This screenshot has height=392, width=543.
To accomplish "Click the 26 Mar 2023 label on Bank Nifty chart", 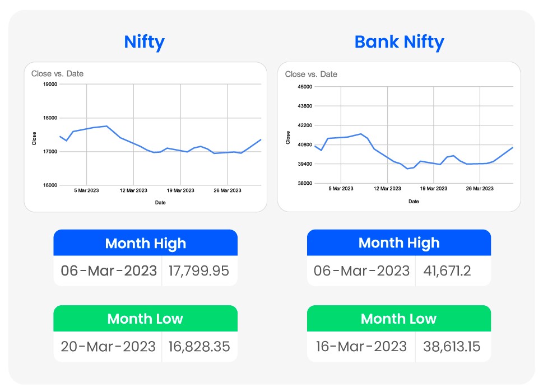I will (480, 189).
